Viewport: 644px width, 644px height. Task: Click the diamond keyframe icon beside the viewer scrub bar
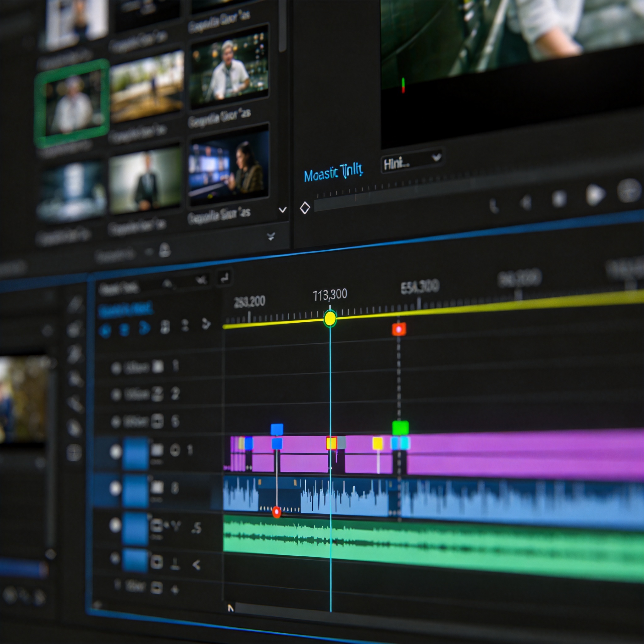[305, 208]
